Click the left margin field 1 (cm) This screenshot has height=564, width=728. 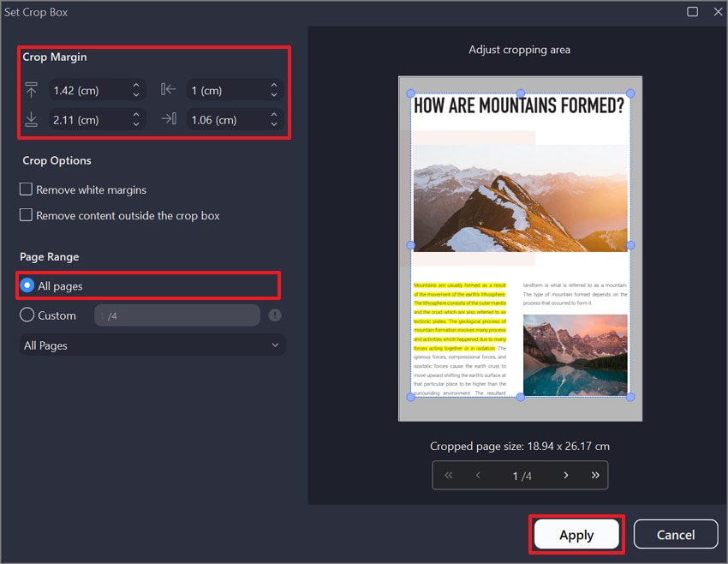click(x=236, y=90)
